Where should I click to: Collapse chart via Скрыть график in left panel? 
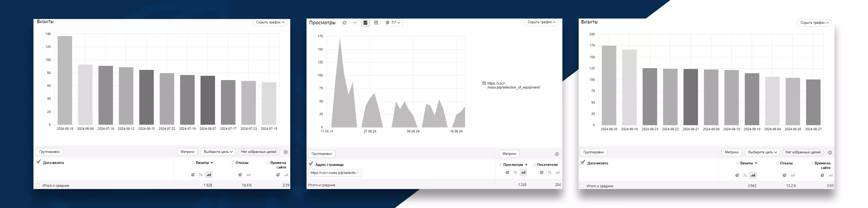270,22
